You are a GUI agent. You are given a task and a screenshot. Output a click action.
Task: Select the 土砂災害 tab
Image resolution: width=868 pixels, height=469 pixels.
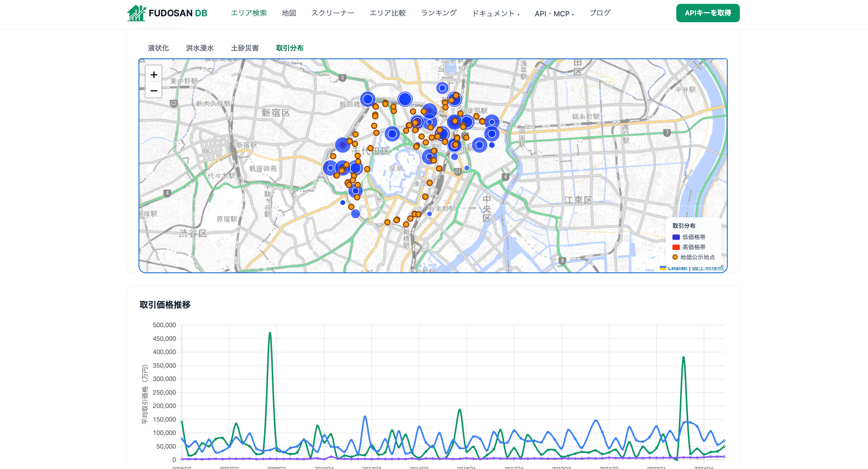point(245,48)
